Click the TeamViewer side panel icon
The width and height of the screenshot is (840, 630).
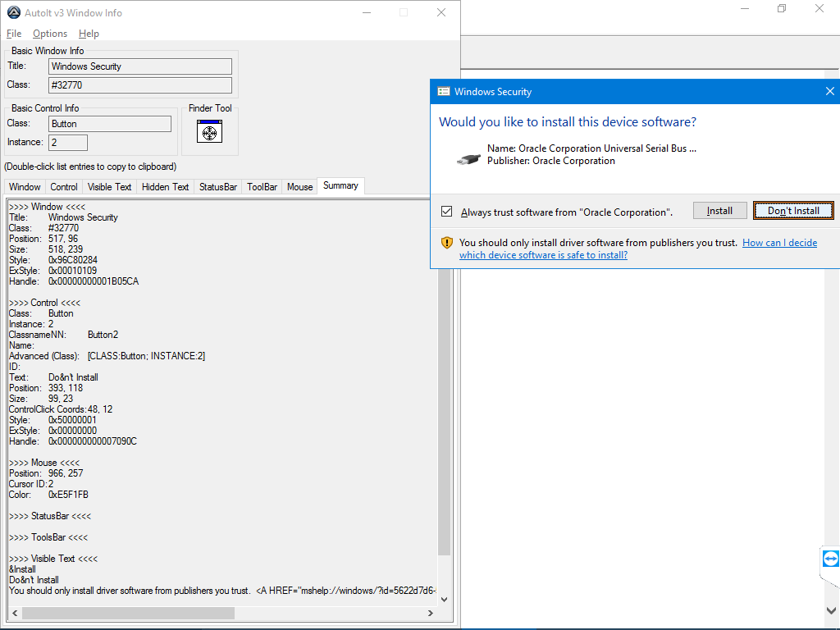tap(831, 559)
